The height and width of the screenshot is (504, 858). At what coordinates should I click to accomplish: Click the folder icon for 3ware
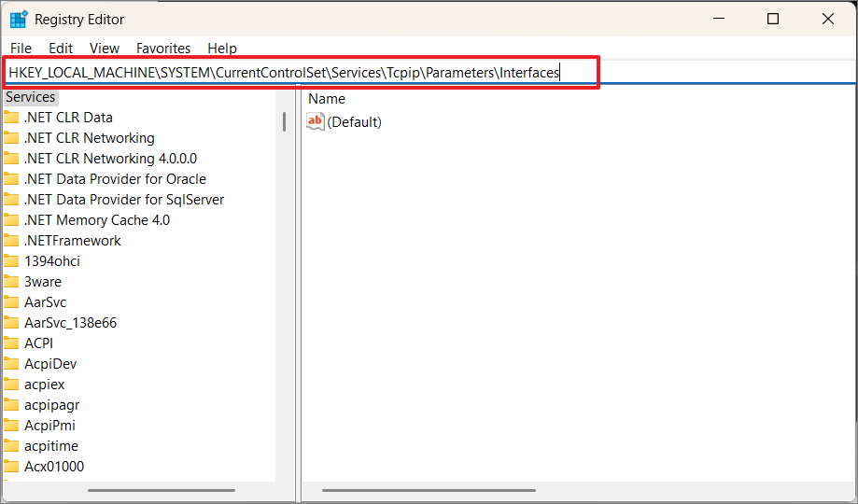[x=11, y=282]
